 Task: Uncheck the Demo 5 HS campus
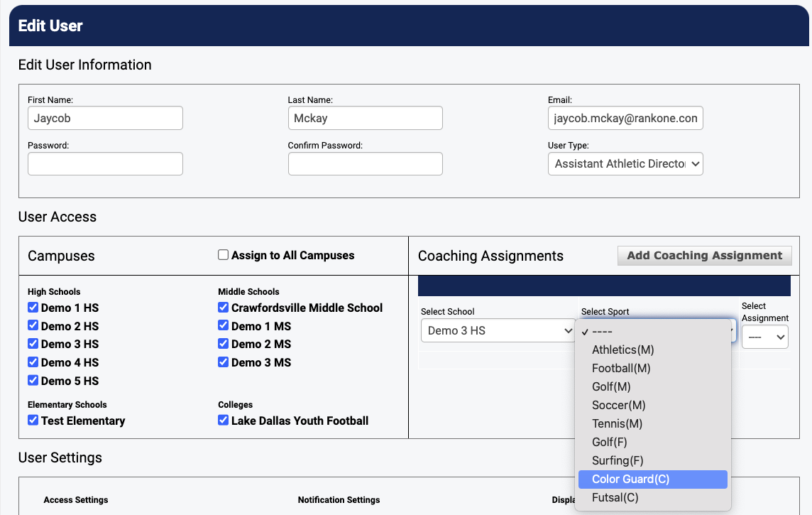33,380
